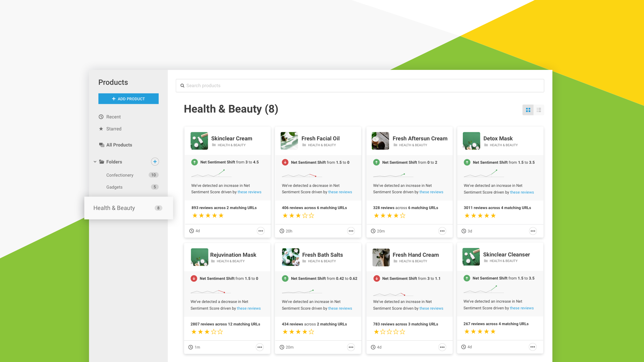
Task: Open these reviews link for Fresh Facial Oil
Action: click(x=340, y=192)
